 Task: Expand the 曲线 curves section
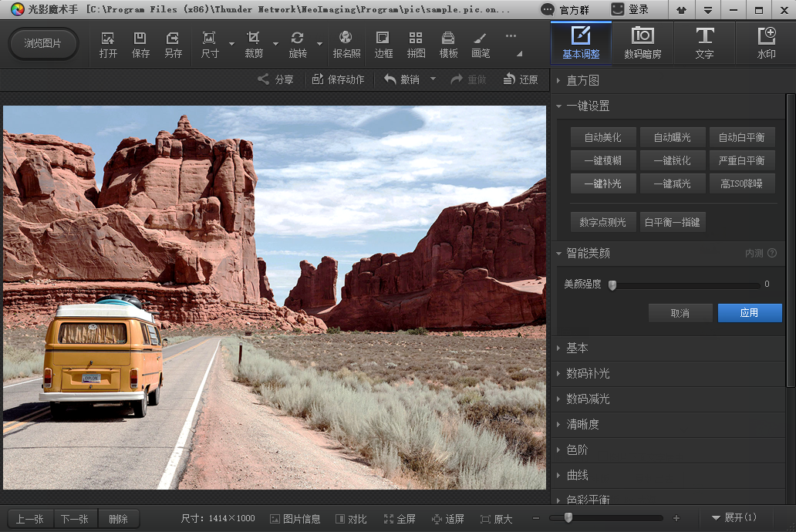(577, 475)
